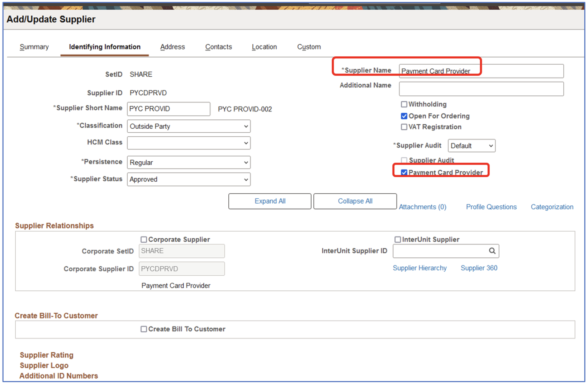Open the Supplier Audit Default dropdown
This screenshot has width=588, height=385.
click(471, 146)
